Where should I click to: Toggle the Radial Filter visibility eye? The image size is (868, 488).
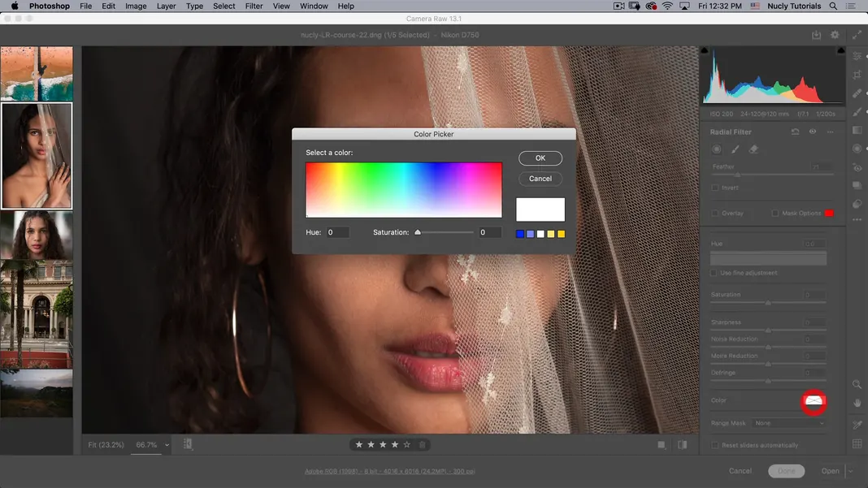[x=813, y=132]
